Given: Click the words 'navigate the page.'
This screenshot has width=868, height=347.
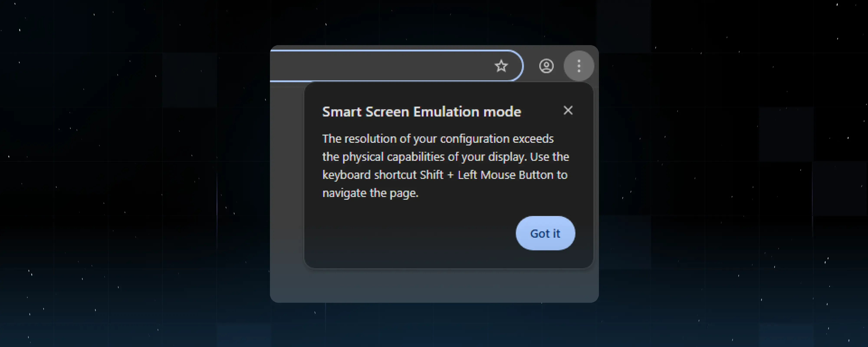Looking at the screenshot, I should 370,193.
